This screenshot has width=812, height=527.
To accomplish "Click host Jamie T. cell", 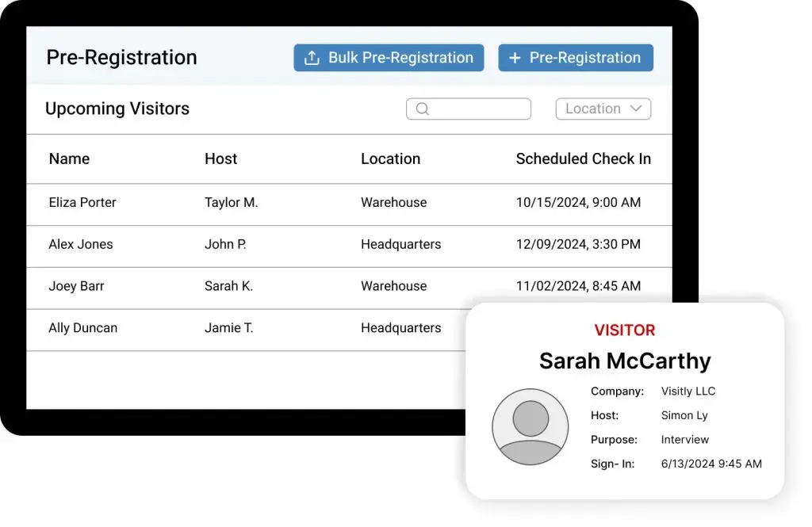I will coord(228,328).
